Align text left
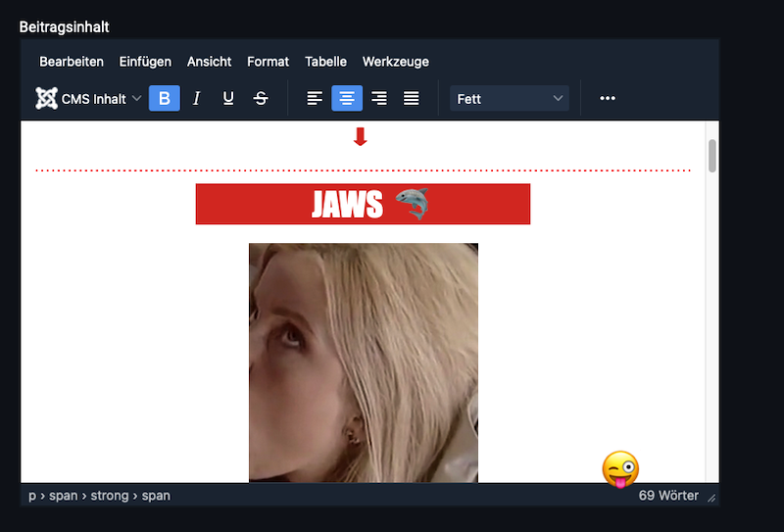784x532 pixels. click(x=315, y=99)
